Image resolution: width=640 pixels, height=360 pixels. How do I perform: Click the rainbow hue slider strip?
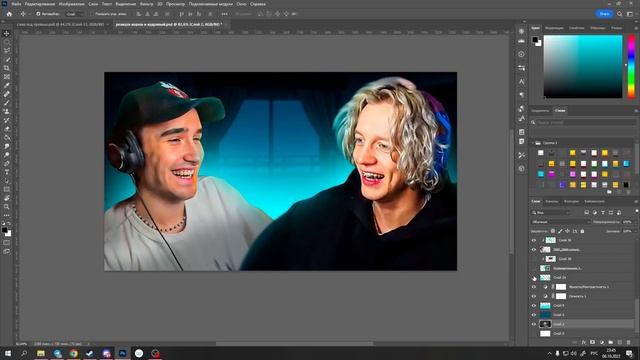click(x=631, y=67)
